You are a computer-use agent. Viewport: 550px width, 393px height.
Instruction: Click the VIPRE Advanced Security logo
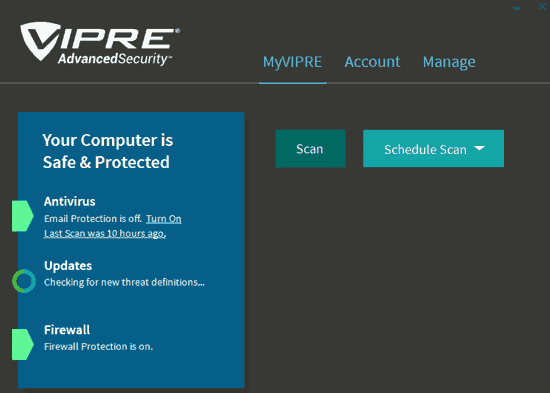[x=100, y=44]
